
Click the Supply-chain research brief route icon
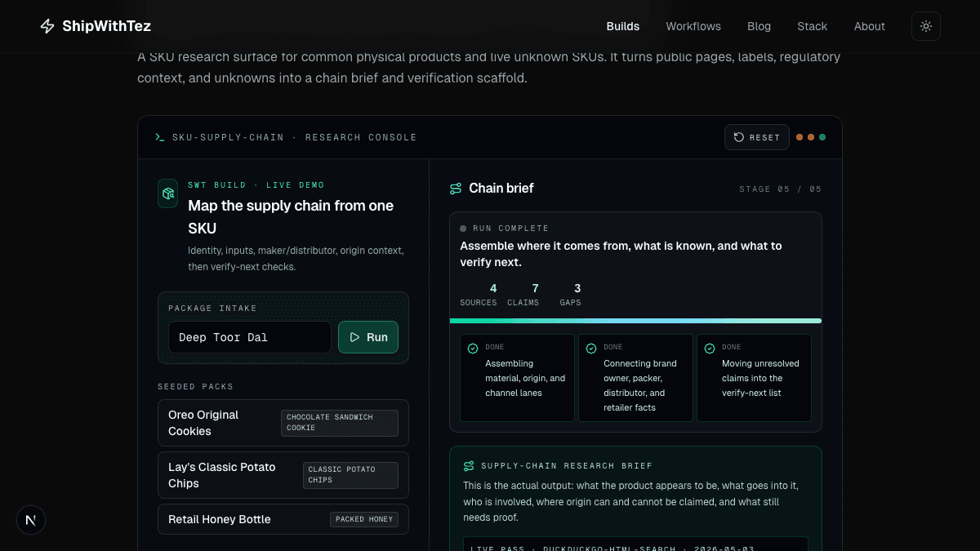click(x=469, y=466)
